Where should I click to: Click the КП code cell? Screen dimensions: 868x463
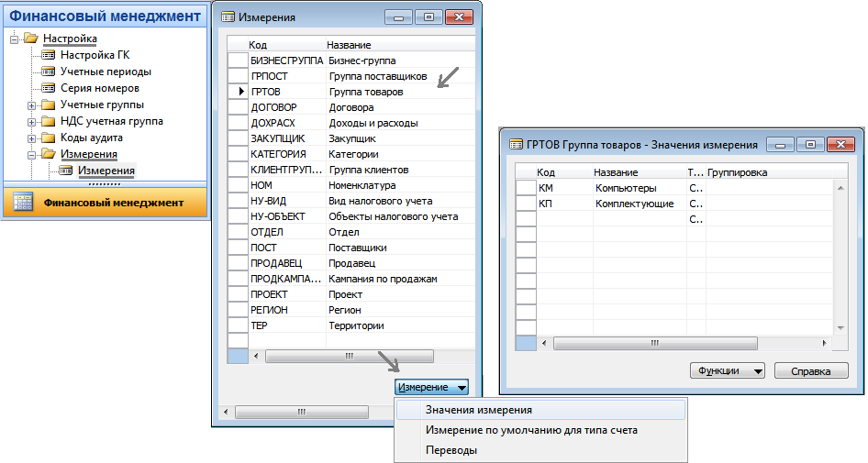tap(564, 204)
